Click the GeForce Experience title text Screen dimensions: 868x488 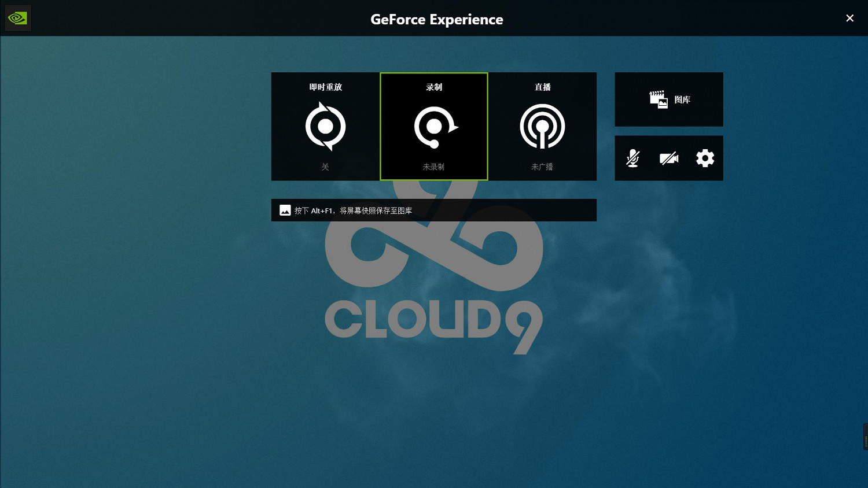click(x=436, y=20)
